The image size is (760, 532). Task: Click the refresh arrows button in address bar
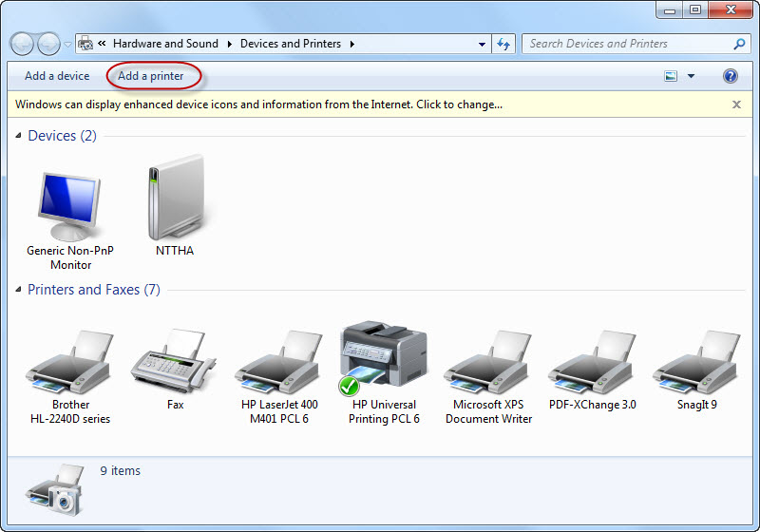[x=503, y=44]
